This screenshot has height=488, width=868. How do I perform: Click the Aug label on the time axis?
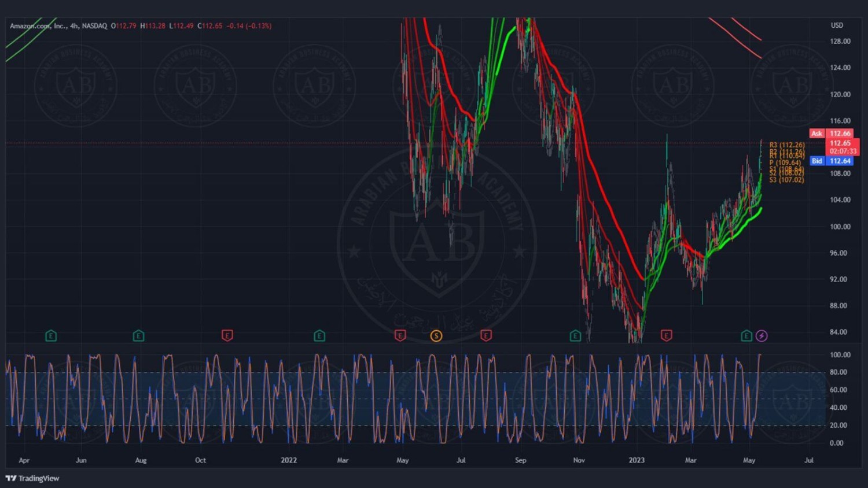[141, 460]
